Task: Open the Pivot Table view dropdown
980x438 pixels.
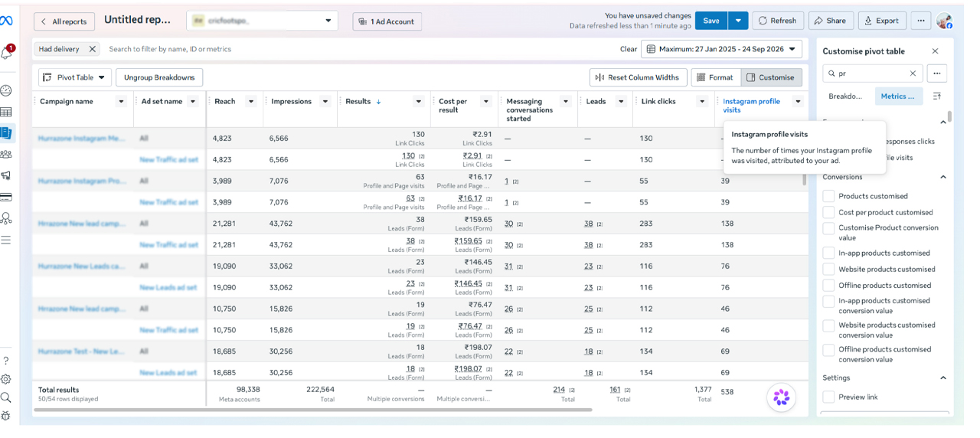Action: pos(75,77)
